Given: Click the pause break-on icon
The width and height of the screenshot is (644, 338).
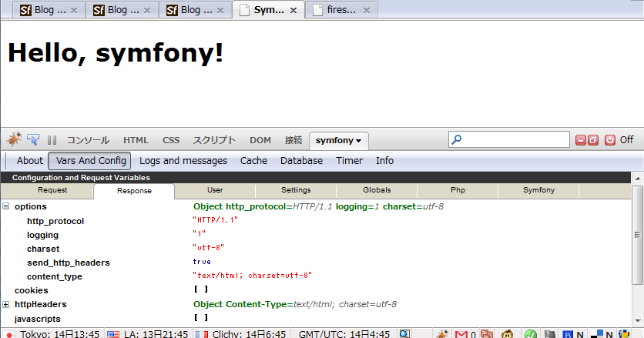Looking at the screenshot, I should [52, 140].
